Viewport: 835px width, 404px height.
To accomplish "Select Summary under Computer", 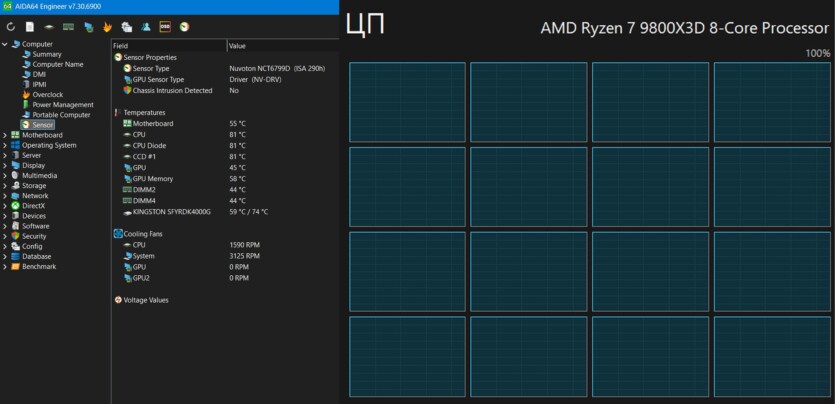I will [x=47, y=54].
